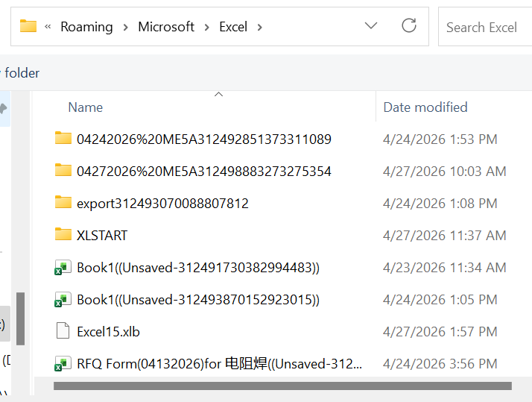Select Excel icon of Book1 Unsaved-312493870152923015
This screenshot has width=532, height=402.
click(63, 299)
